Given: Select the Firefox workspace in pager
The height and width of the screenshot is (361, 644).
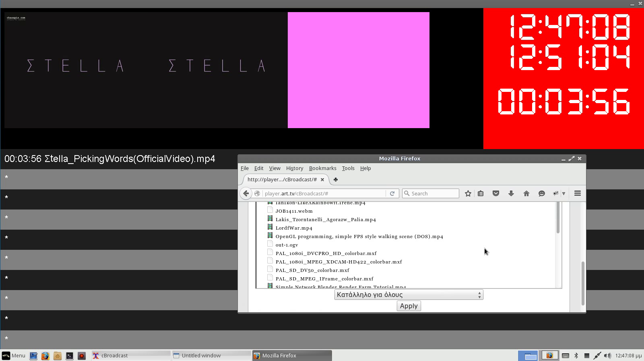Looking at the screenshot, I should click(x=549, y=356).
